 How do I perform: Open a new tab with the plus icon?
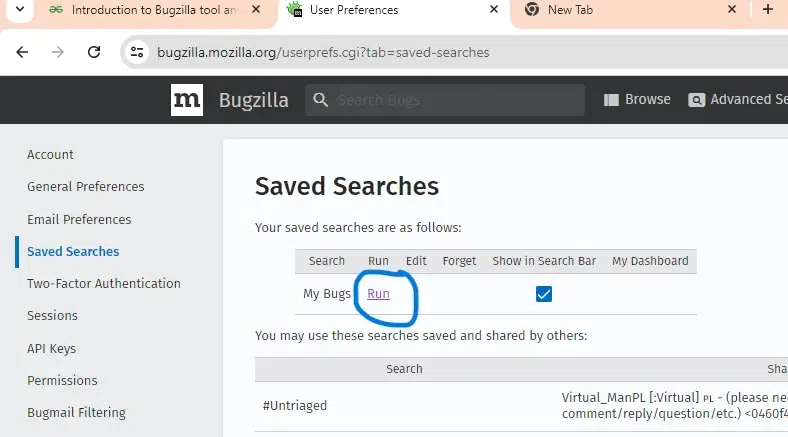[767, 10]
